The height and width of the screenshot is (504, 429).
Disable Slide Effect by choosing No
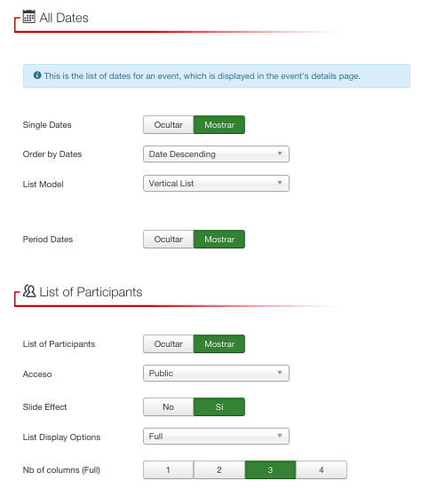pos(169,407)
